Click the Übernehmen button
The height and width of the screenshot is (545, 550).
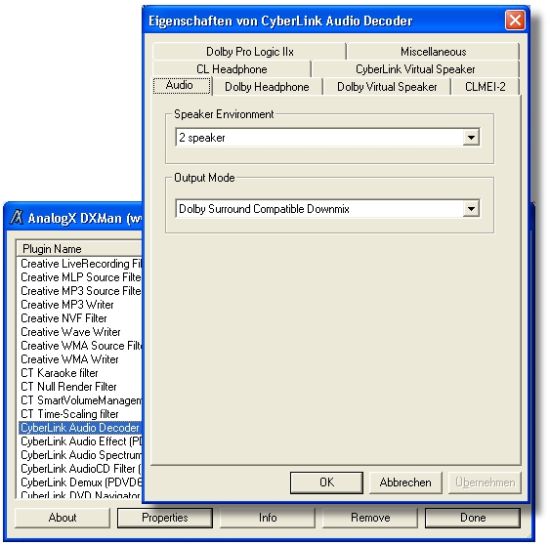click(485, 482)
